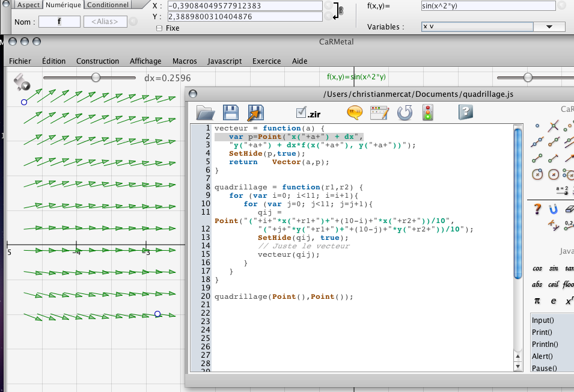Toggle the .zir checkbox
574x392 pixels.
(301, 112)
